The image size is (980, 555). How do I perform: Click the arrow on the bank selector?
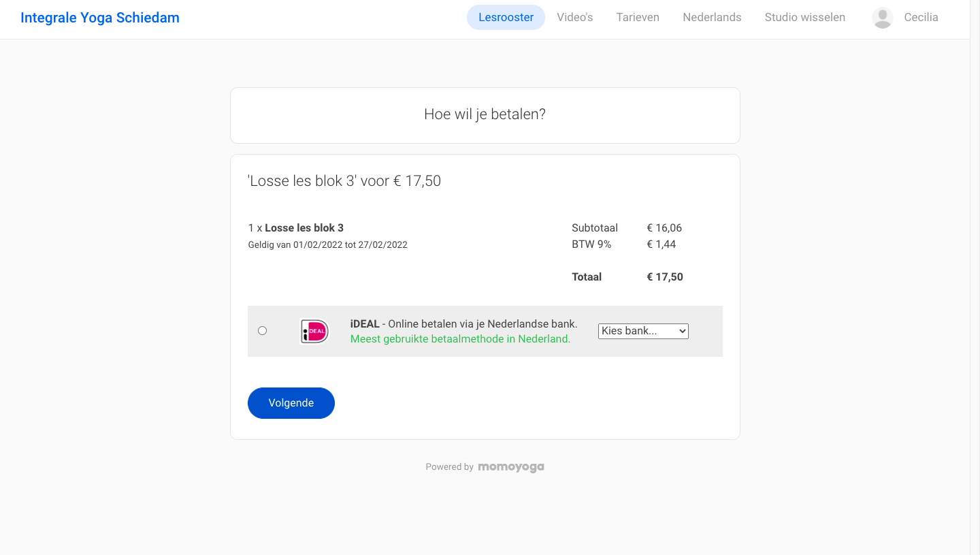click(x=683, y=331)
